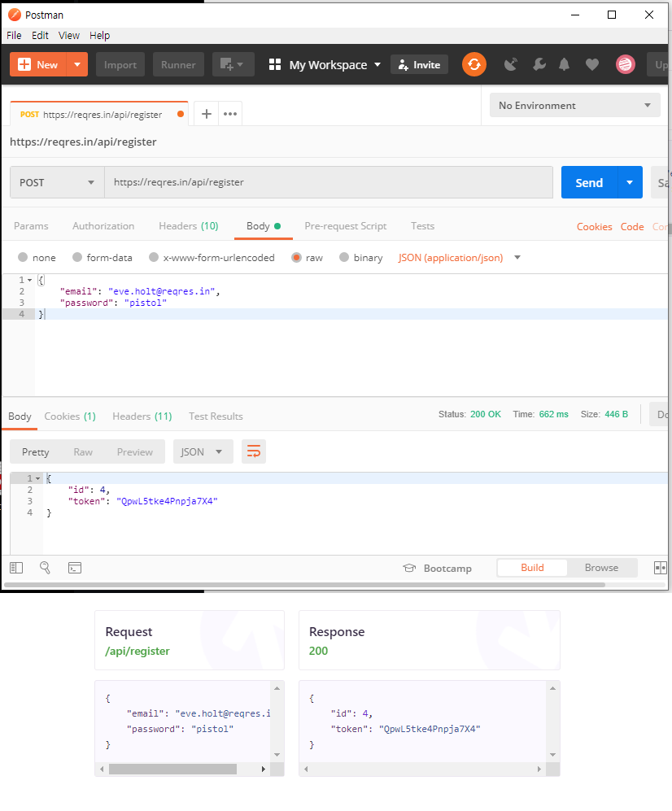The width and height of the screenshot is (672, 811).
Task: Switch to the Params tab
Action: pyautogui.click(x=31, y=226)
